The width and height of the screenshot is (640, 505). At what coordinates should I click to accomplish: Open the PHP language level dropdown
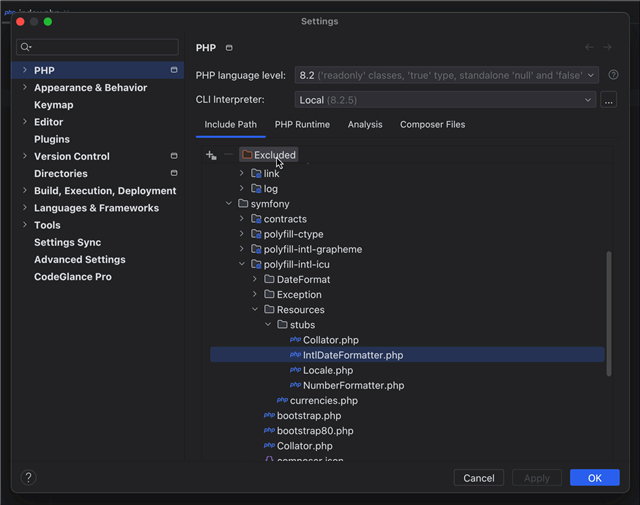pyautogui.click(x=446, y=75)
